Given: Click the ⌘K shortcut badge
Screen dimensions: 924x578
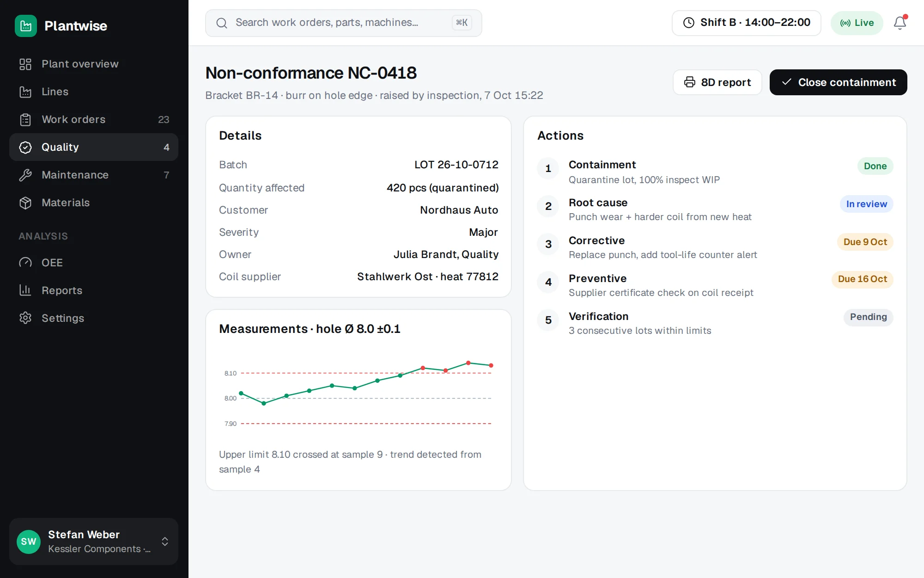Looking at the screenshot, I should 462,23.
